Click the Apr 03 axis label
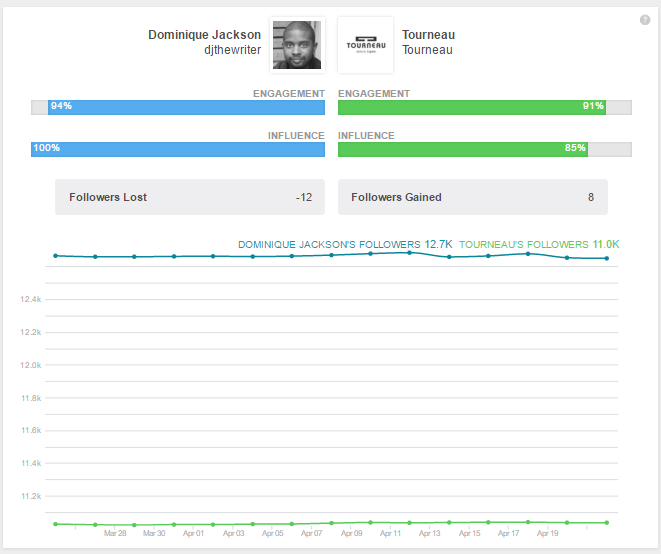 click(x=234, y=533)
